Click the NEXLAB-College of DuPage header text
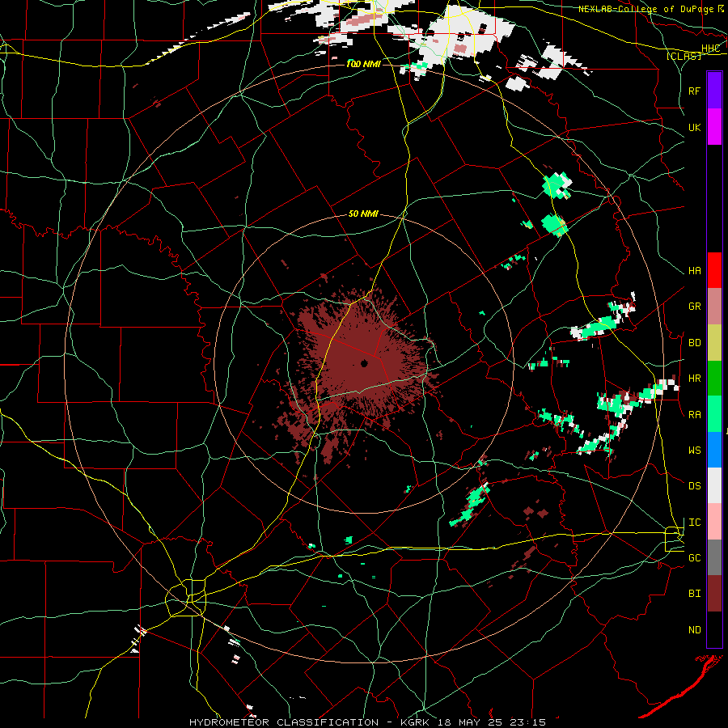This screenshot has height=728, width=728. click(x=646, y=9)
